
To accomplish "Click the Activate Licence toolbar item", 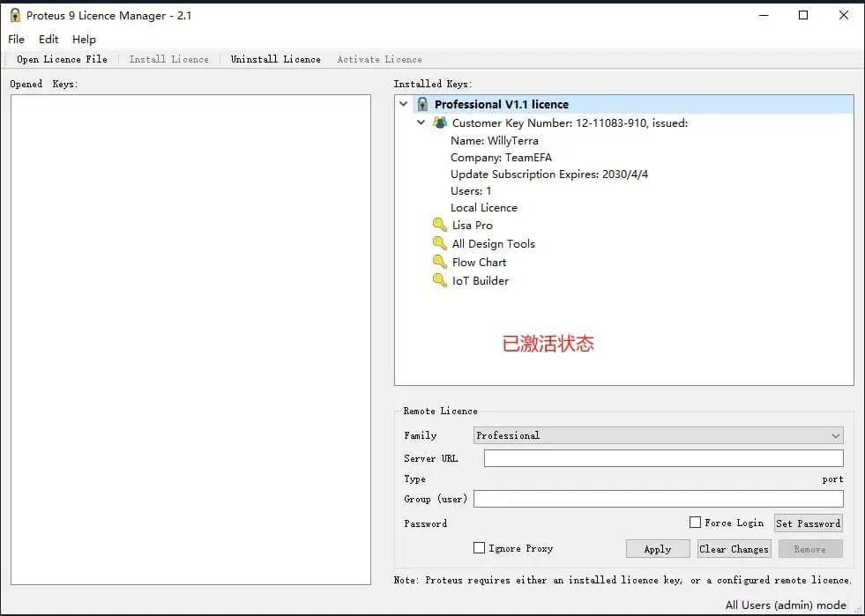I will [379, 59].
